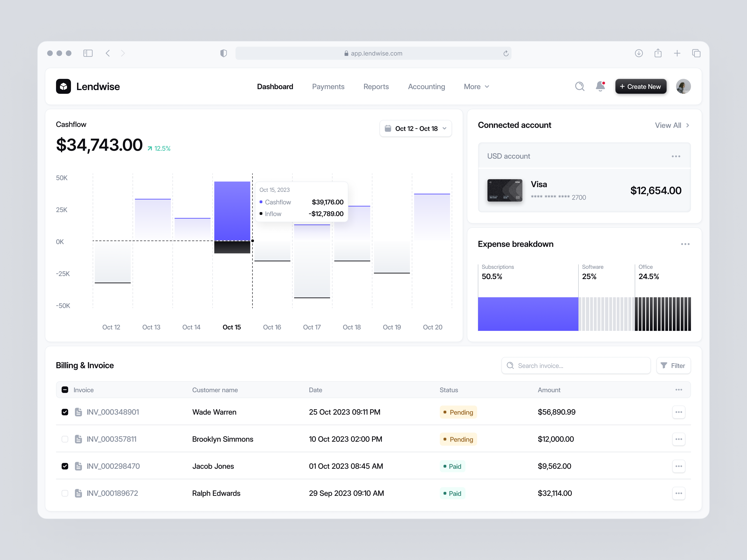Open the search magnifier in the top navbar
The image size is (747, 560).
[x=579, y=86]
